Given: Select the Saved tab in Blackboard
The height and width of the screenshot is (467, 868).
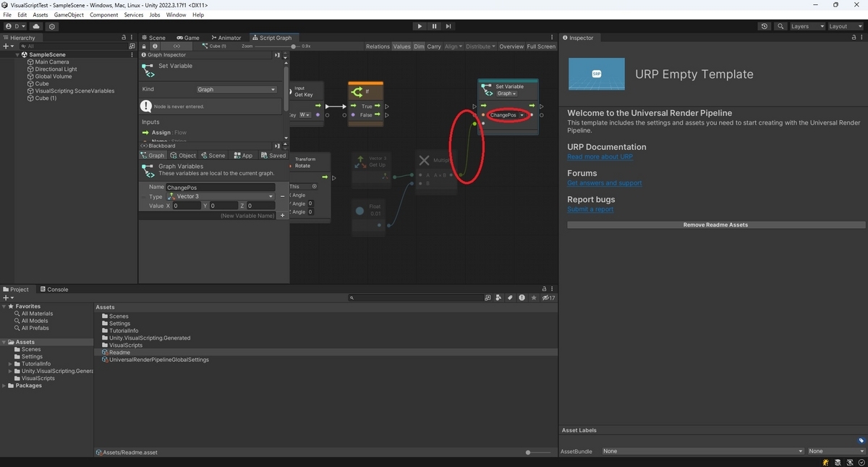Looking at the screenshot, I should click(273, 156).
